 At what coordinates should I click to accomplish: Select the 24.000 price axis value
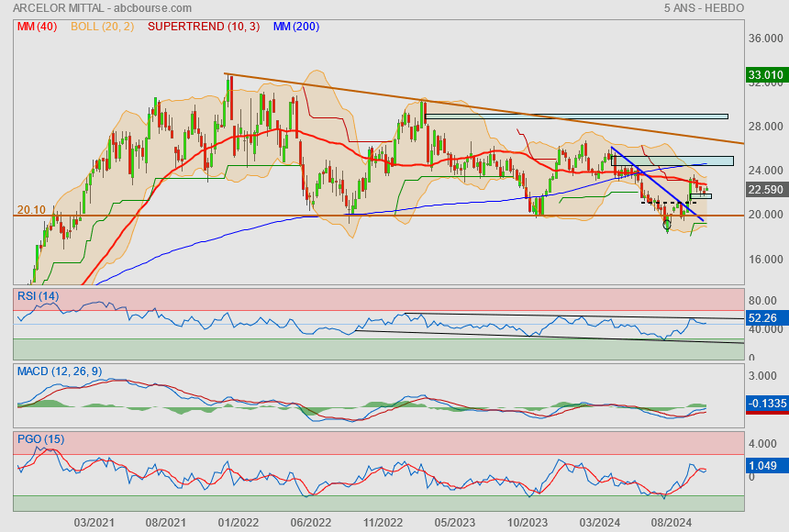pos(765,170)
